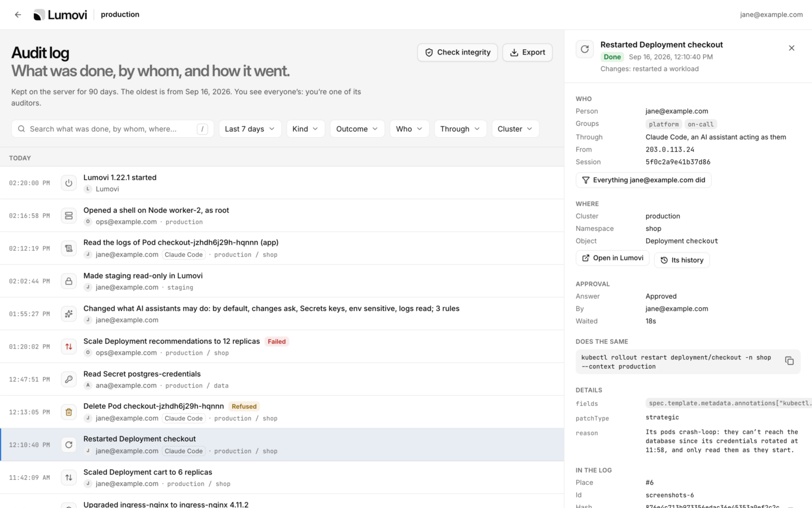Click the IP address 203.0.113.24
This screenshot has width=812, height=508.
670,150
